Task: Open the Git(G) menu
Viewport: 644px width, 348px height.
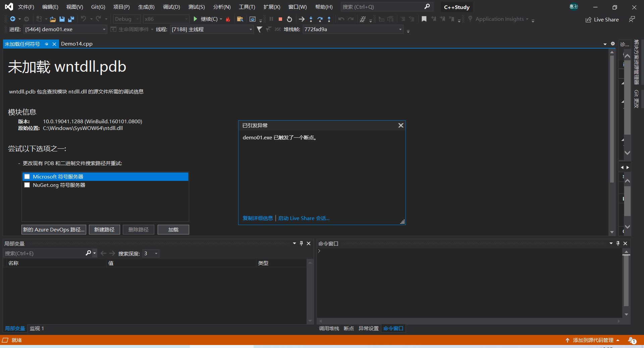Action: 98,7
